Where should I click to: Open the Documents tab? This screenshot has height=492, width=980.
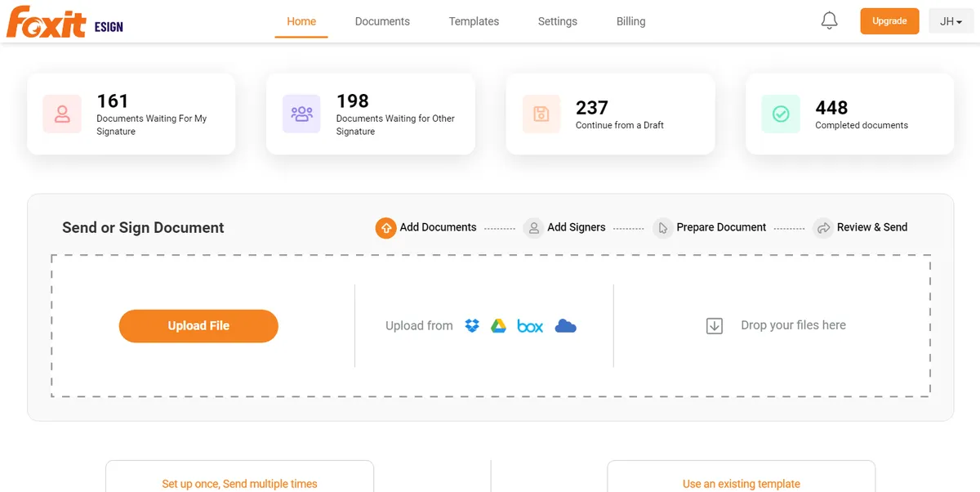(x=382, y=21)
